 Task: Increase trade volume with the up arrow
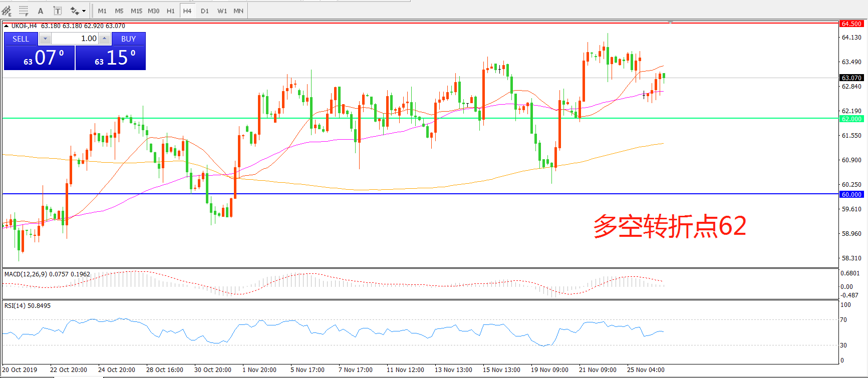[104, 39]
